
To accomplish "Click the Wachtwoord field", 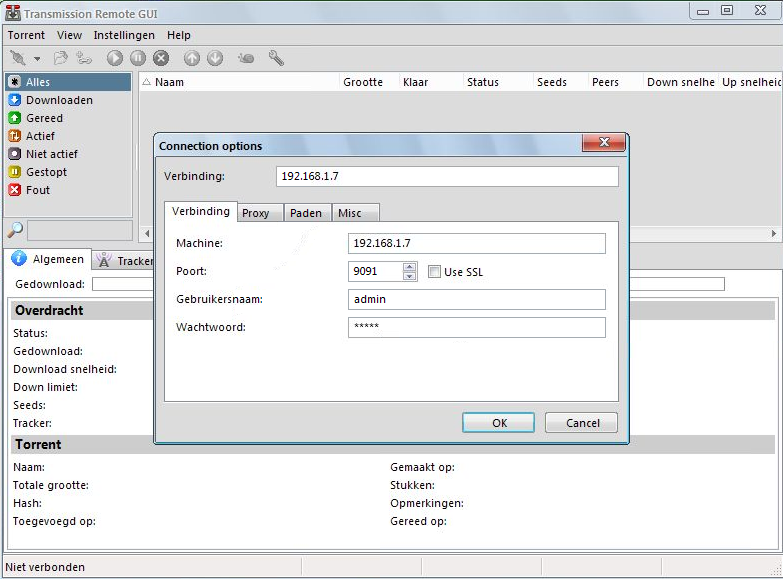I will click(476, 327).
